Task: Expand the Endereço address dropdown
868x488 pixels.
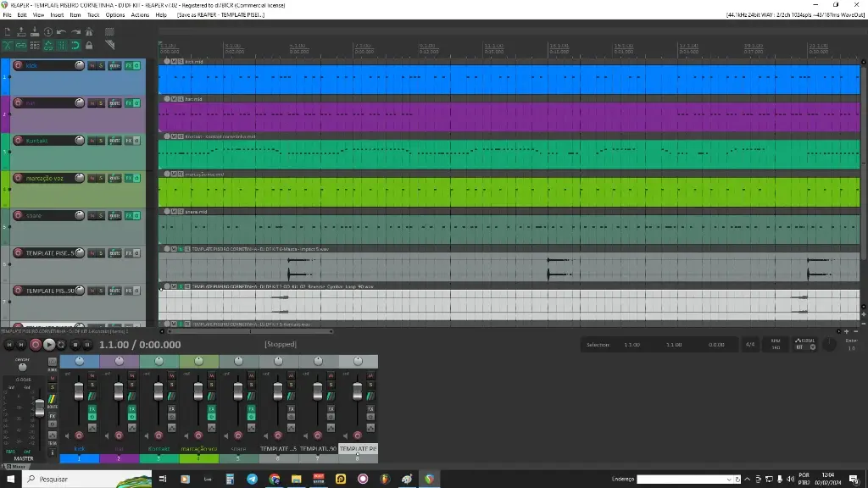Action: click(x=728, y=480)
